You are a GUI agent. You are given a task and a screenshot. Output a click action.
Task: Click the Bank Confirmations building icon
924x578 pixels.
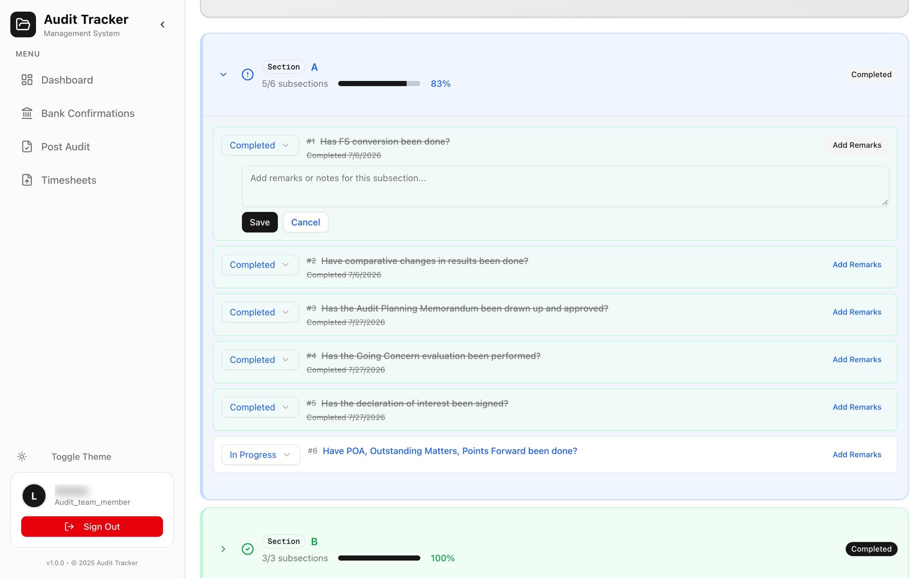tap(27, 113)
